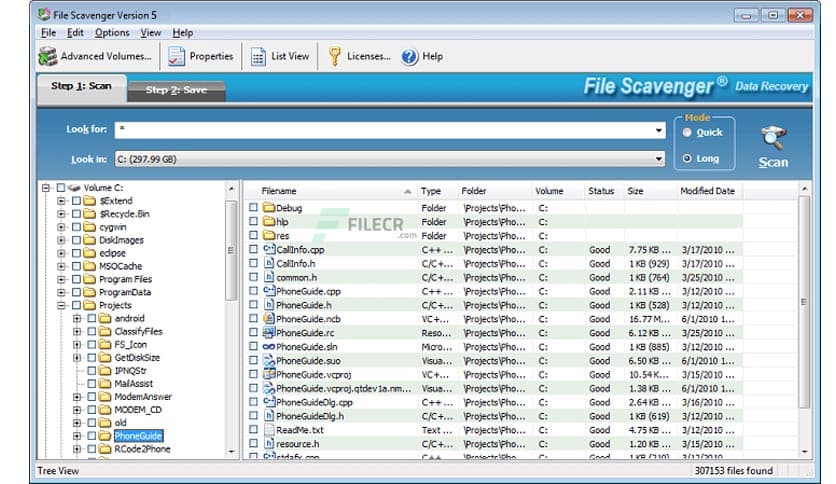Collapse the Projects folder node
This screenshot has height=484, width=836.
[61, 305]
